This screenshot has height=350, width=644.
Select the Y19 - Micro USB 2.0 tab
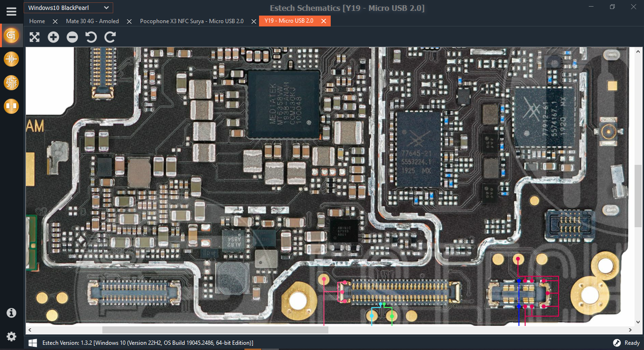click(x=289, y=21)
